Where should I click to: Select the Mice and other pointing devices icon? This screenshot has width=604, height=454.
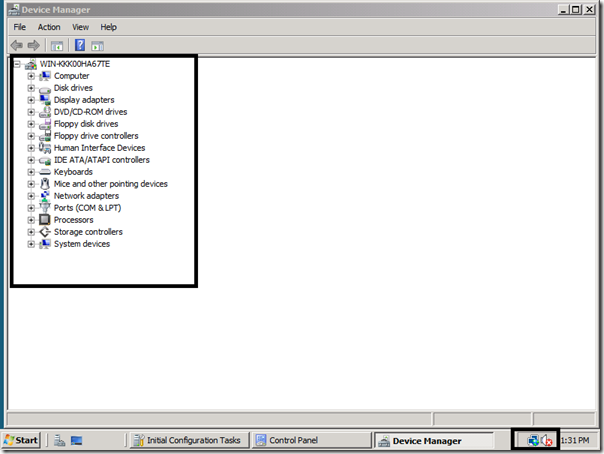45,184
